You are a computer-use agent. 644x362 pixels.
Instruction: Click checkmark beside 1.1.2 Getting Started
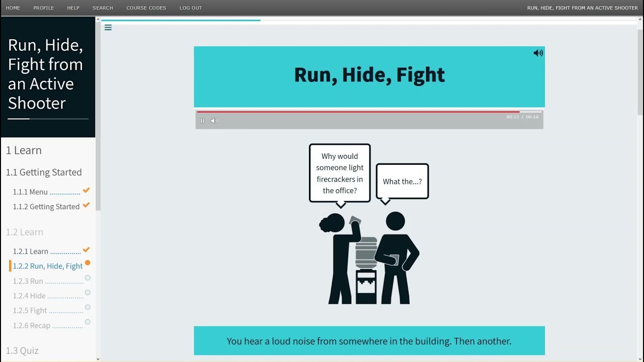pyautogui.click(x=86, y=205)
